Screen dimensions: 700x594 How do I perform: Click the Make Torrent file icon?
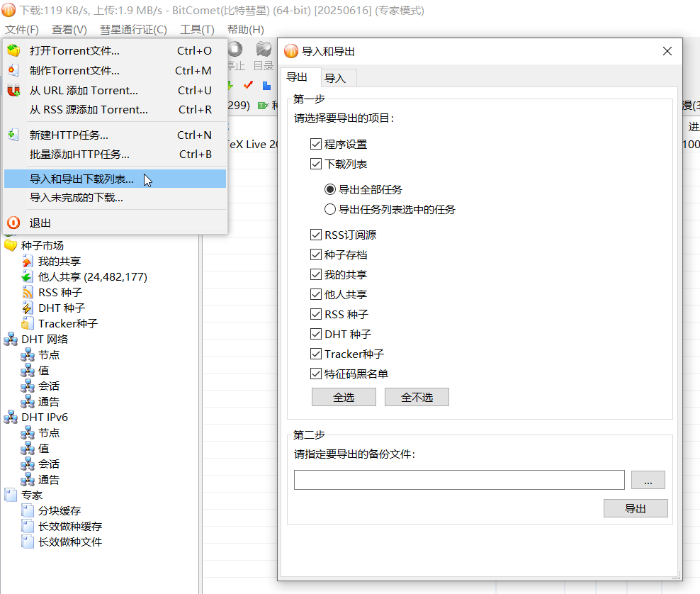tap(13, 71)
